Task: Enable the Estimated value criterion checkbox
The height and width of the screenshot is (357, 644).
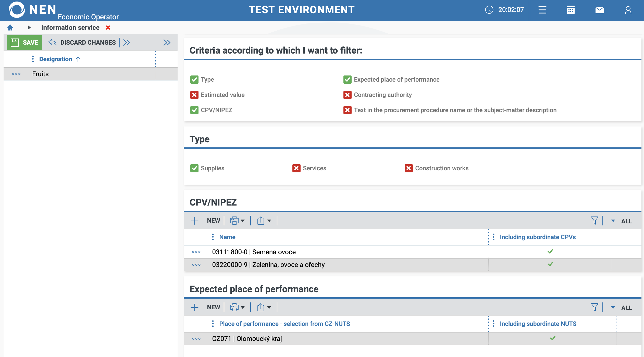Action: [194, 95]
